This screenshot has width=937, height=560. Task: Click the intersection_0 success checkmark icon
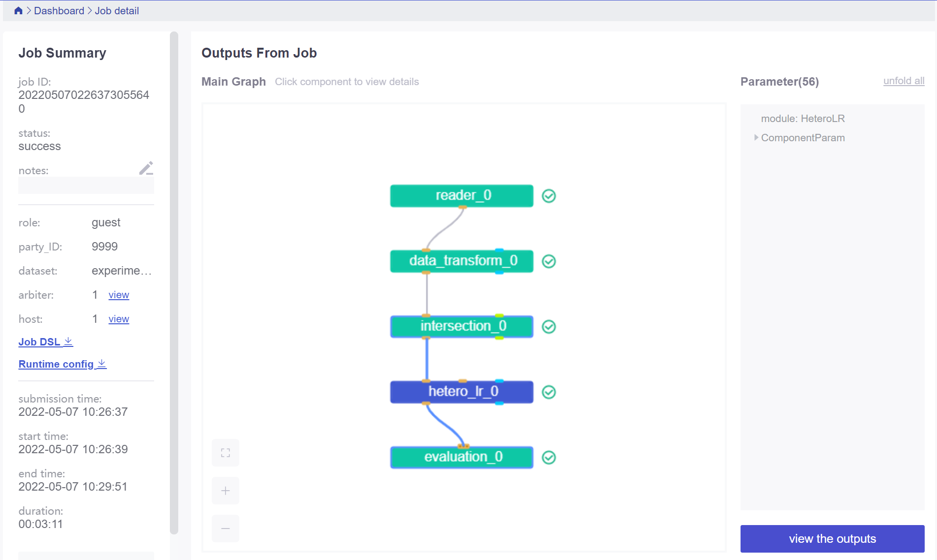(x=549, y=327)
